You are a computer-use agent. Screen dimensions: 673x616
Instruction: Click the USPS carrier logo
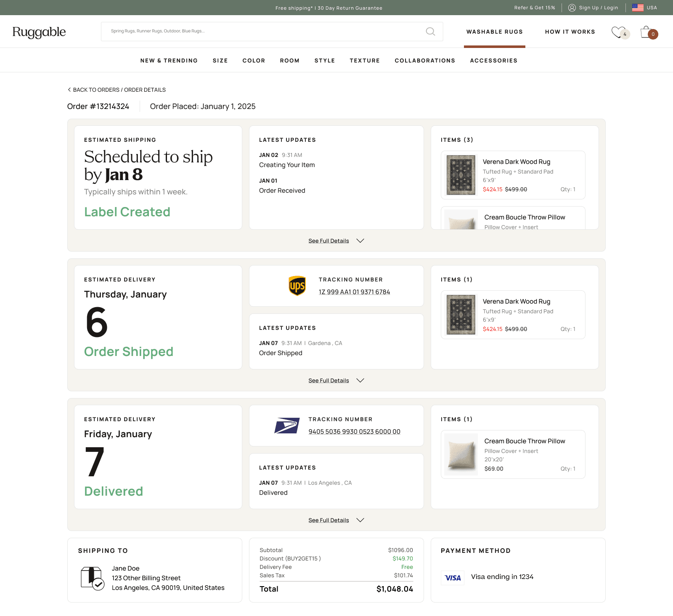(287, 425)
